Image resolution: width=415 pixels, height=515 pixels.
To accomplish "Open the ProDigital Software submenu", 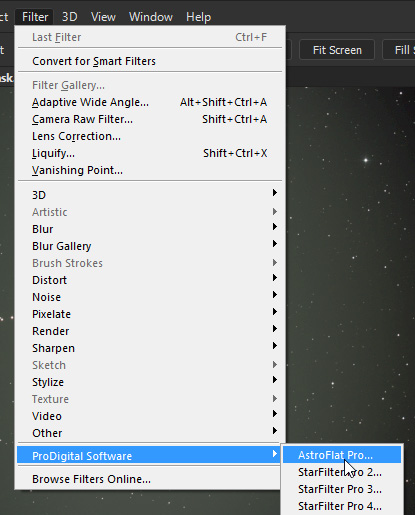I will coord(149,455).
